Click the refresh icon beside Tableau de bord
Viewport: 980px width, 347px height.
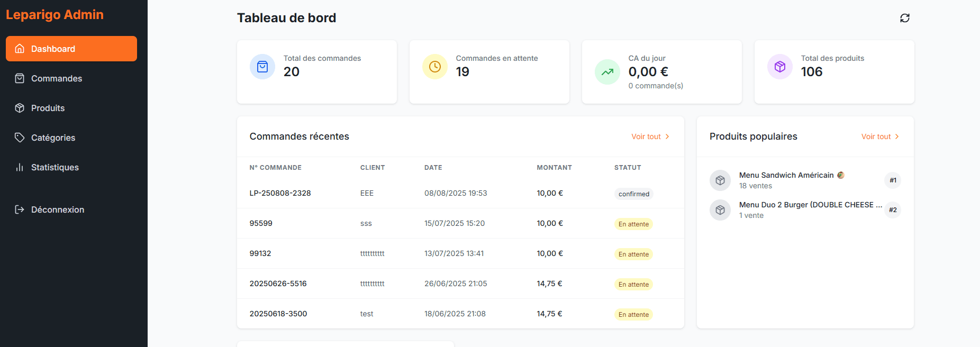click(905, 18)
